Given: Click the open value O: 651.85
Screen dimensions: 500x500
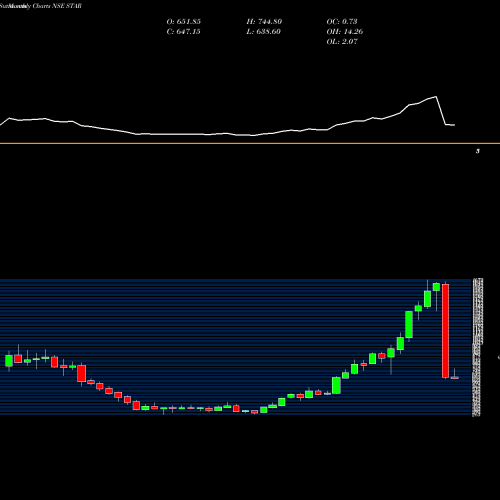Looking at the screenshot, I should (x=183, y=22).
